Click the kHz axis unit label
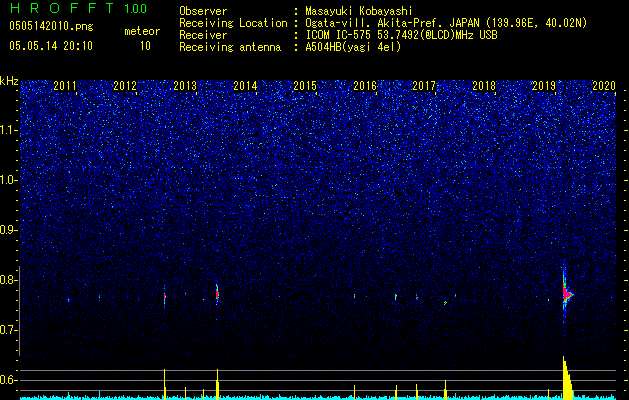Screen dimensions: 629x400 pyautogui.click(x=9, y=81)
